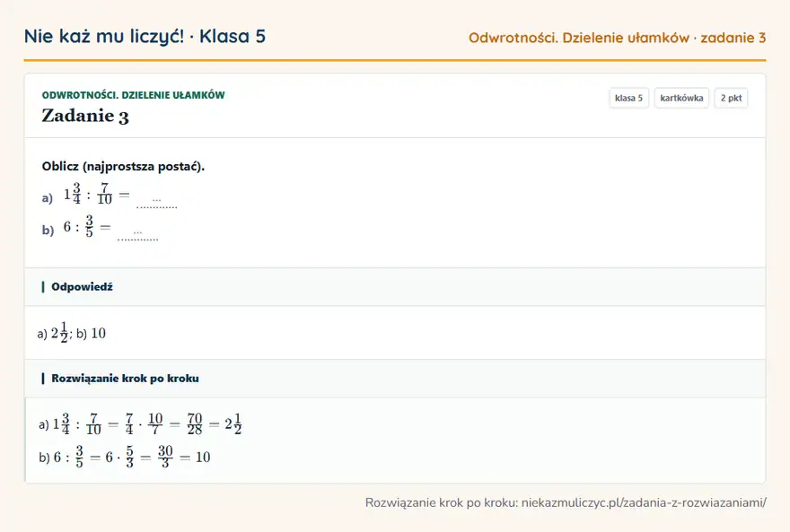
Task: Click the '2 pkt' tag
Action: tap(731, 98)
